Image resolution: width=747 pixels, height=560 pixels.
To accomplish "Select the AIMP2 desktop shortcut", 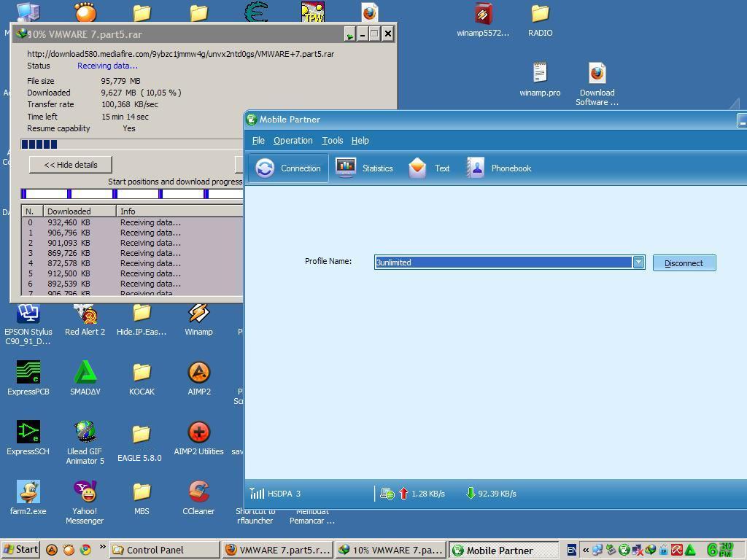I will [x=198, y=378].
